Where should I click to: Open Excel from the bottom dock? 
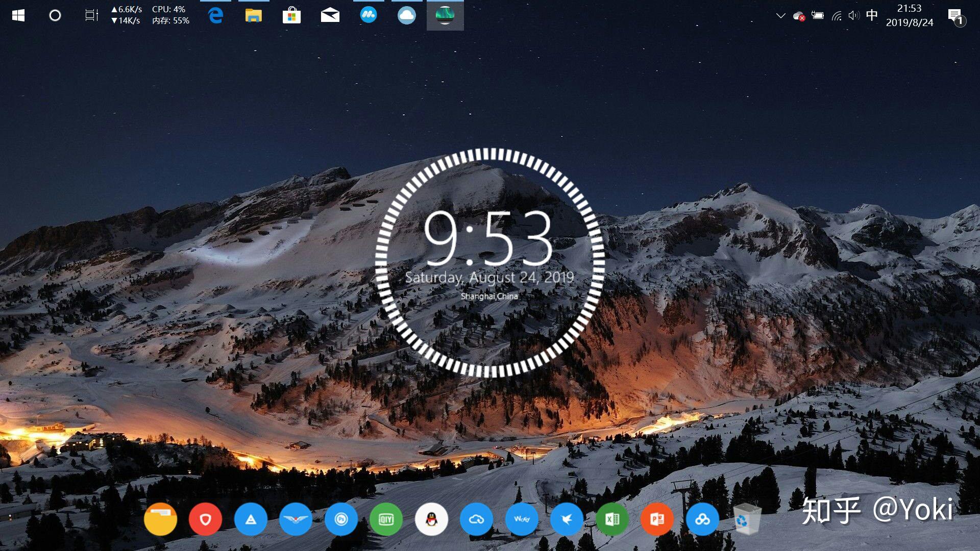coord(612,519)
